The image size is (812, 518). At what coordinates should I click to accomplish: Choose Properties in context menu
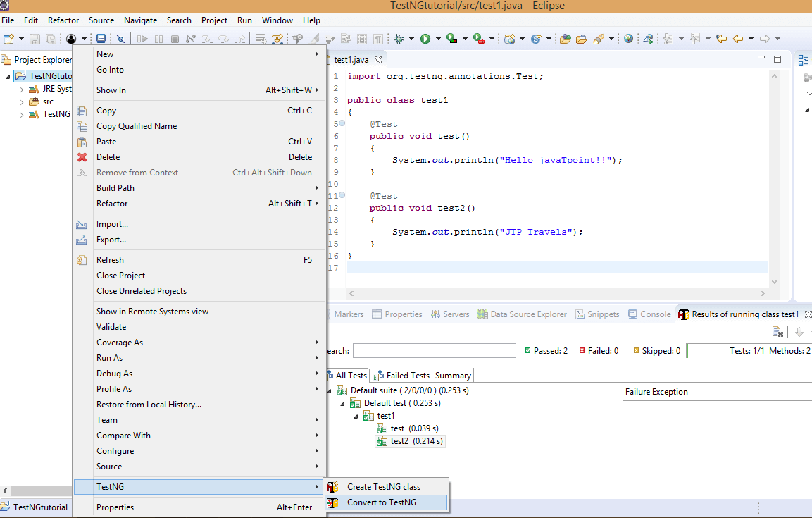[199, 507]
